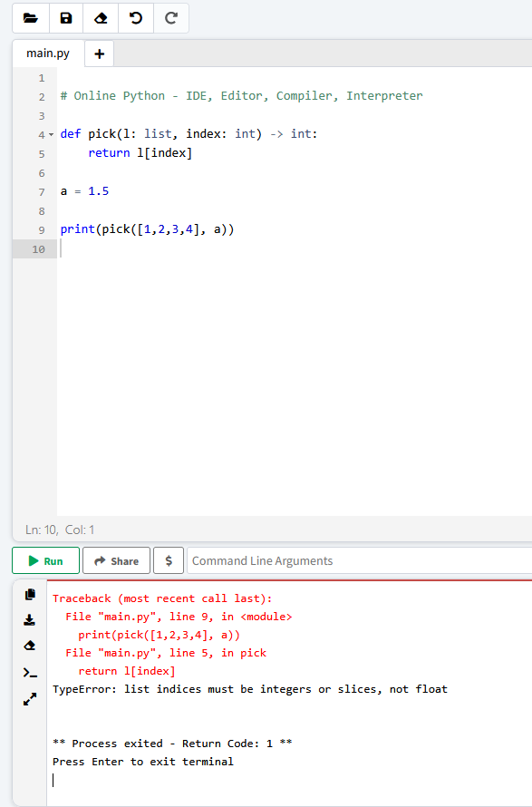Place cursor on line 7 assignment
Image resolution: width=532 pixels, height=807 pixels.
click(85, 191)
